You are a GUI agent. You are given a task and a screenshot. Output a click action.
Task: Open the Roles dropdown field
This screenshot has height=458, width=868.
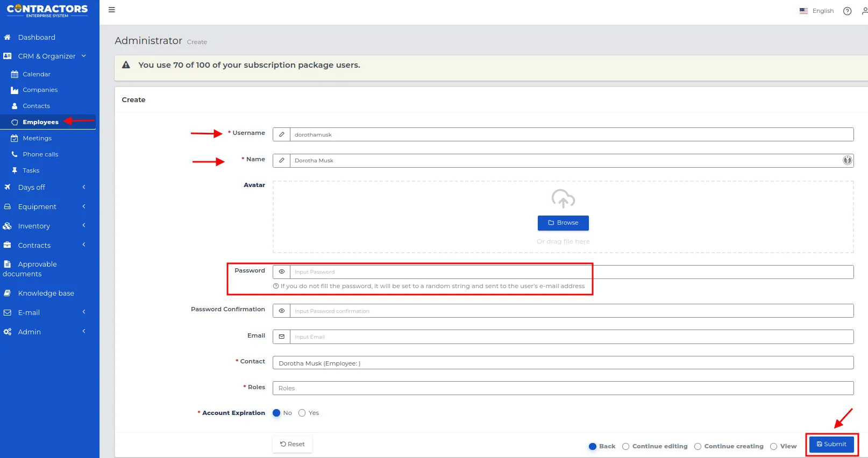563,388
